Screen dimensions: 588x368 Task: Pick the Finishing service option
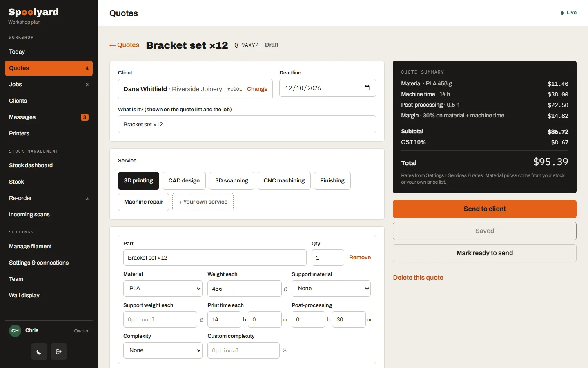coord(332,181)
